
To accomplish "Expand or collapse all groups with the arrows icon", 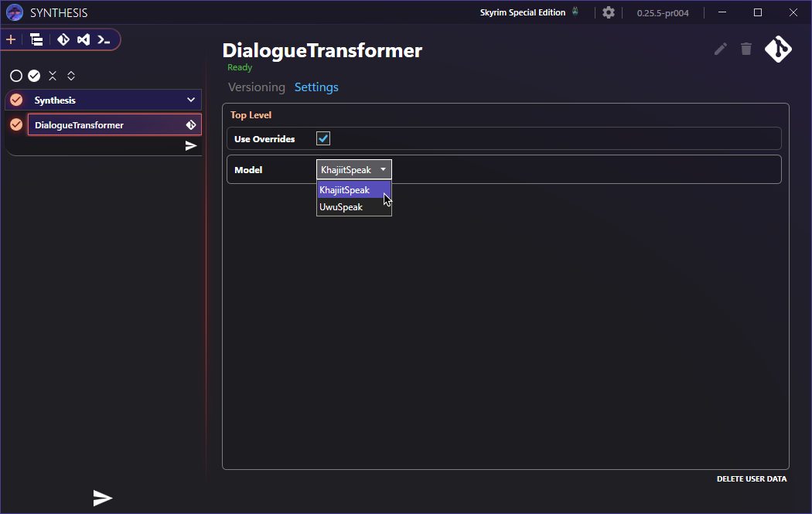I will [x=71, y=76].
